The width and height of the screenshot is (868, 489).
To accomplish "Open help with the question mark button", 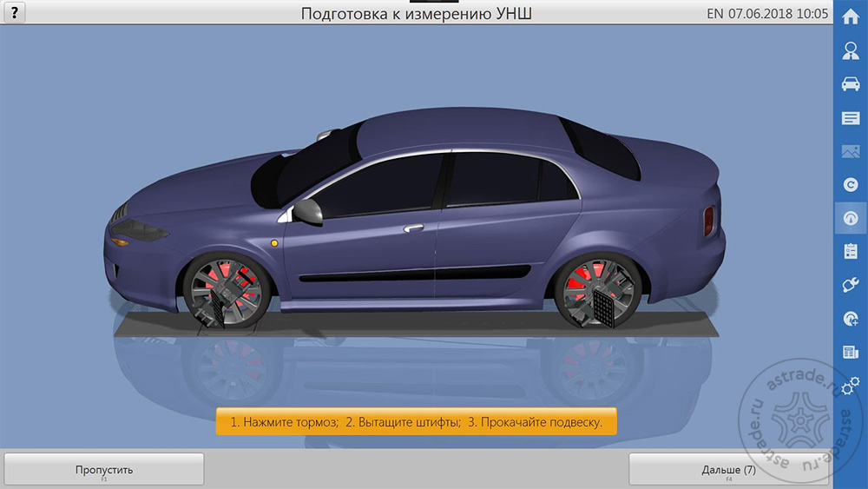I will 15,13.
